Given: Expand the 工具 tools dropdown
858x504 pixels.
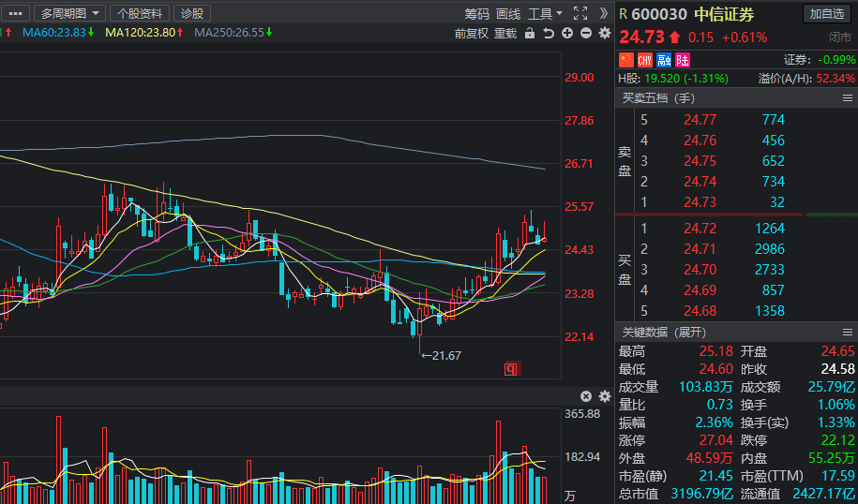Looking at the screenshot, I should coord(545,14).
